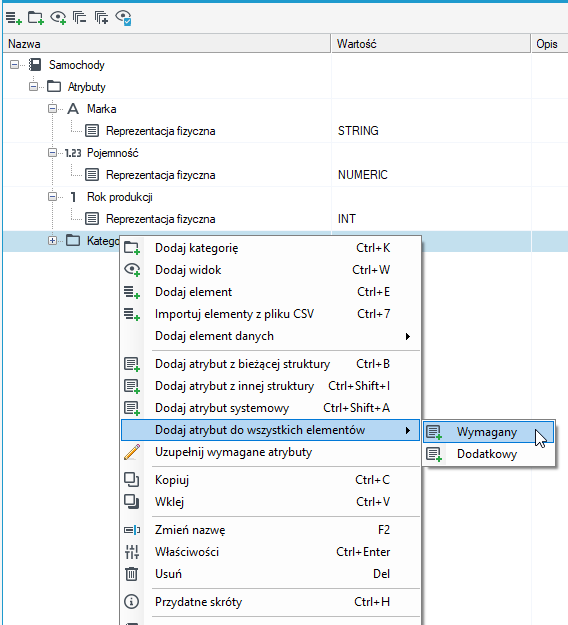Choose Dodaj atrybut systemowy
This screenshot has height=625, width=568.
pyautogui.click(x=271, y=408)
